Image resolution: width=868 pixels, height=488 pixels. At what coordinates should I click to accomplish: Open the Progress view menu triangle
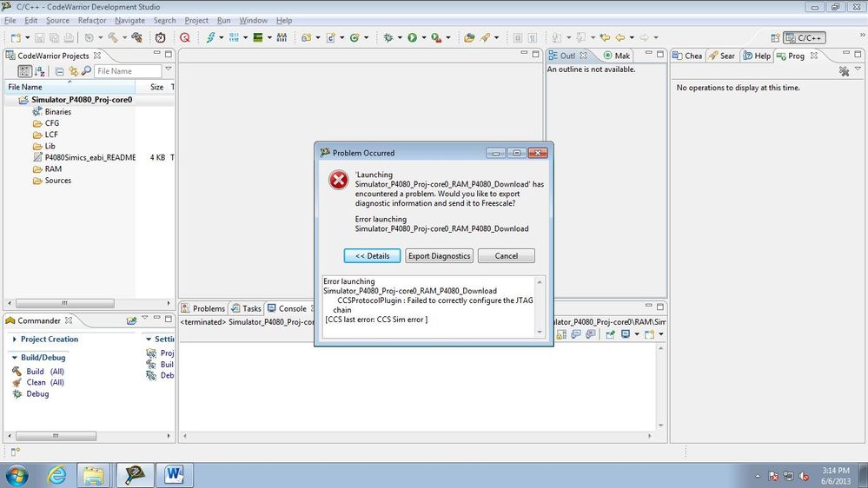pos(858,69)
